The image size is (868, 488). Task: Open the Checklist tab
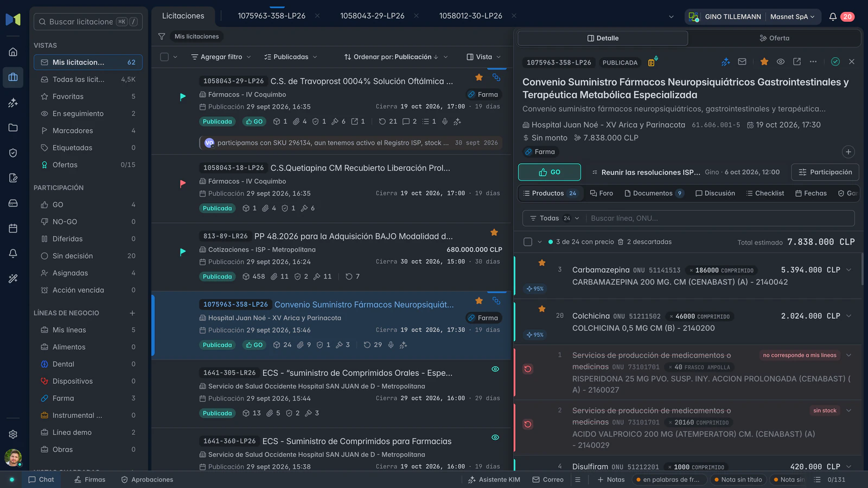coord(765,193)
